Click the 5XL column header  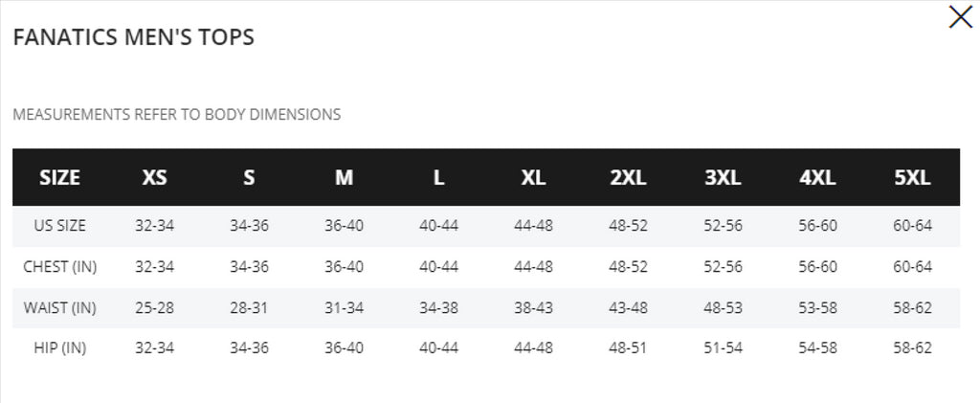pos(912,178)
